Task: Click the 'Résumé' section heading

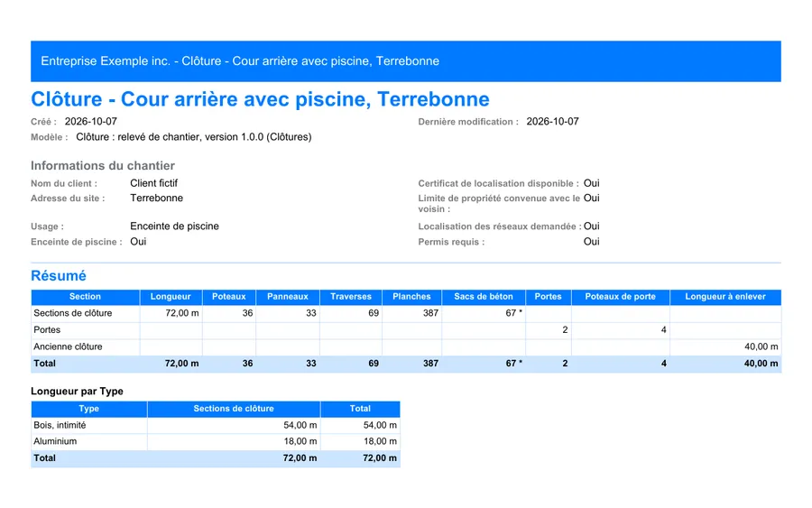Action: (59, 275)
